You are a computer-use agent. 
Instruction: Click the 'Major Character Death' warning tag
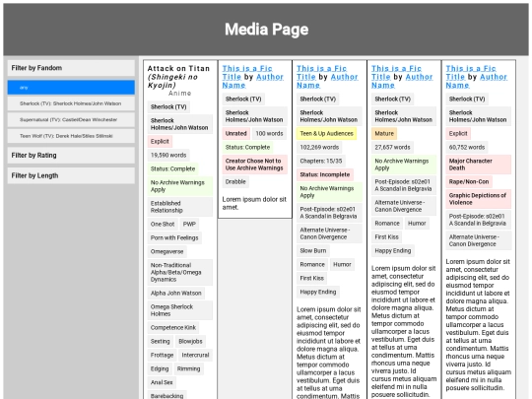[x=479, y=165]
